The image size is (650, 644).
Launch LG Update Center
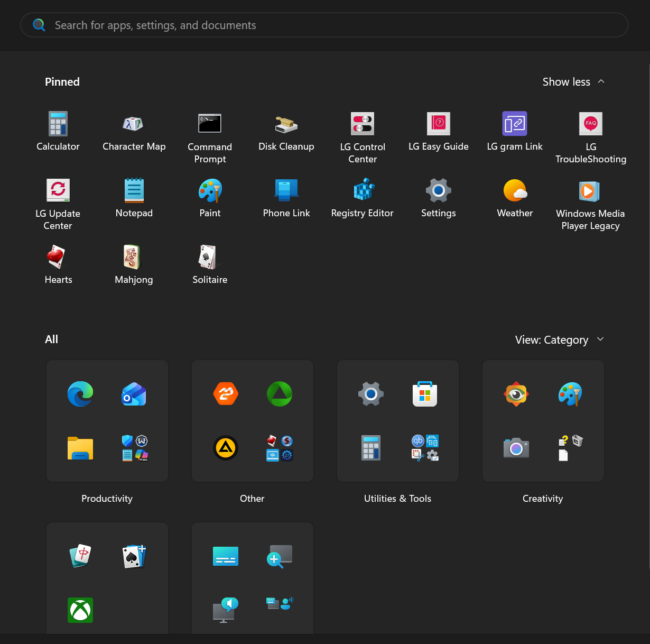tap(58, 204)
